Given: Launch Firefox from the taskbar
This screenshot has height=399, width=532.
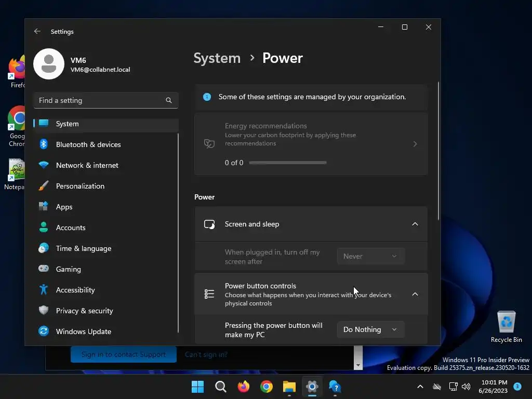Looking at the screenshot, I should click(243, 387).
